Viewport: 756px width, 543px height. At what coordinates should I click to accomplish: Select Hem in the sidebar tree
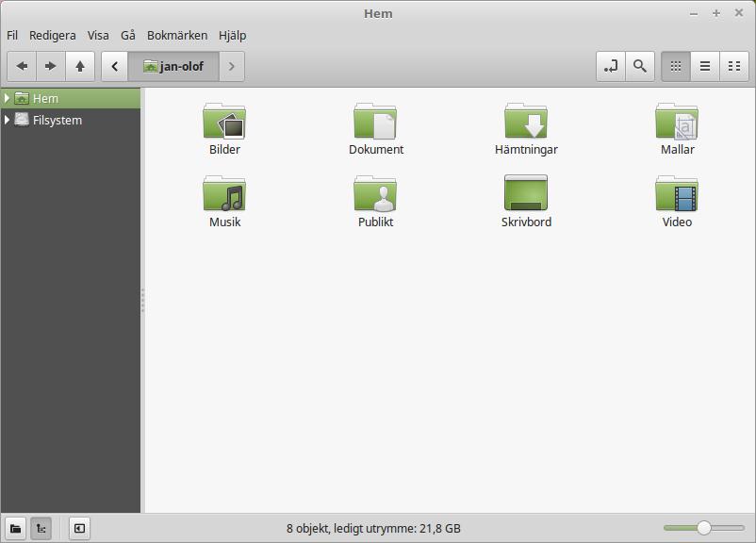pyautogui.click(x=71, y=98)
